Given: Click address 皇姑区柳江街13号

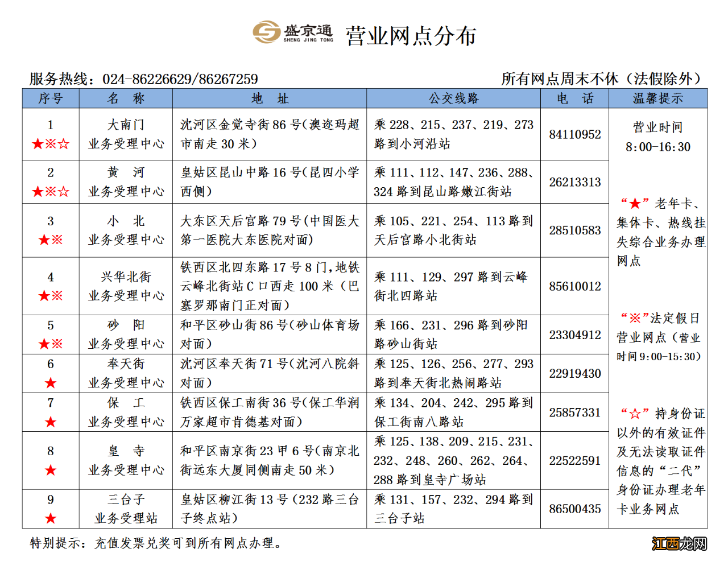Looking at the screenshot, I should coord(270,509).
